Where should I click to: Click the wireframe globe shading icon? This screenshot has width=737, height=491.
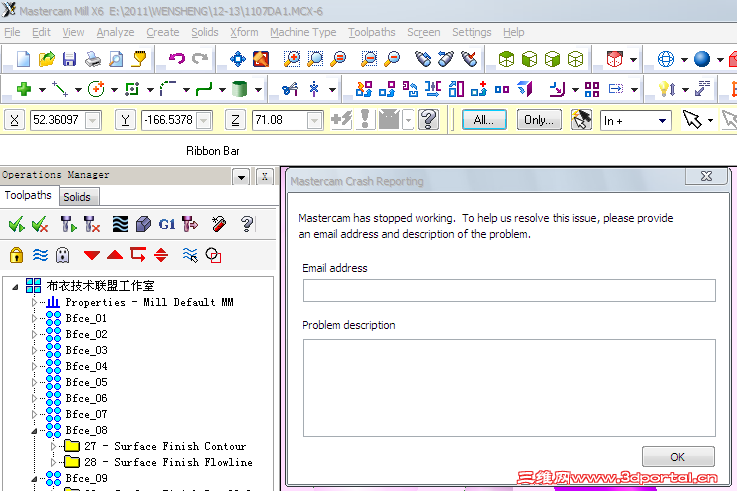(666, 59)
